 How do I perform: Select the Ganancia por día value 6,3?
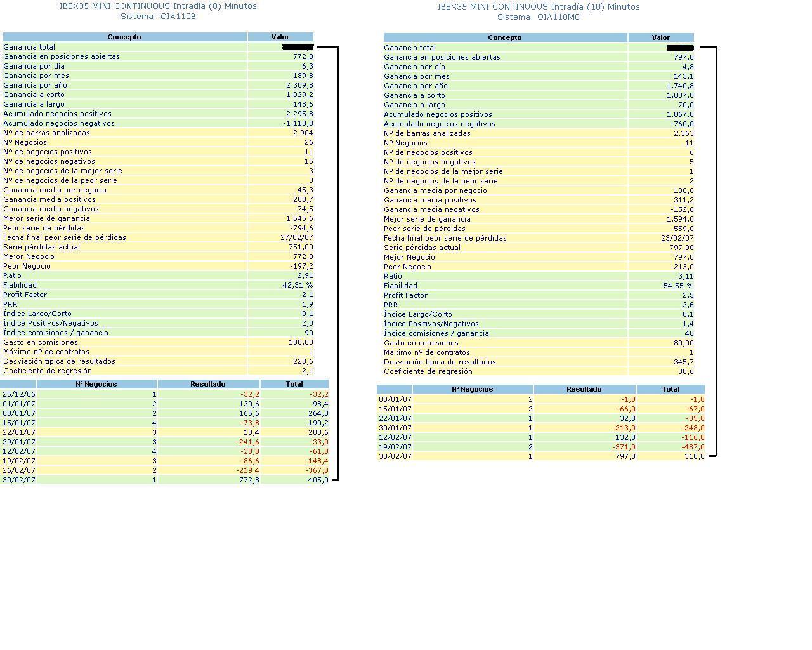coord(308,66)
